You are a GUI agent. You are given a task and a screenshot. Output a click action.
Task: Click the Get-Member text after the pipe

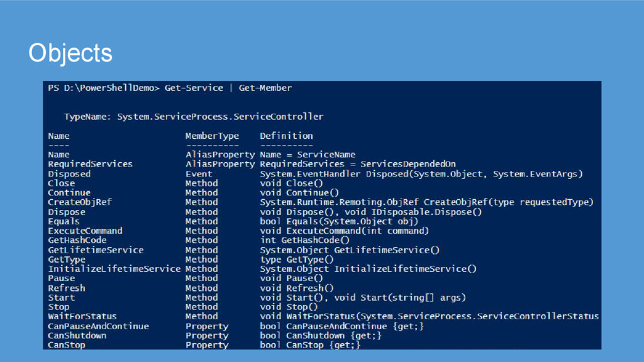click(x=265, y=88)
